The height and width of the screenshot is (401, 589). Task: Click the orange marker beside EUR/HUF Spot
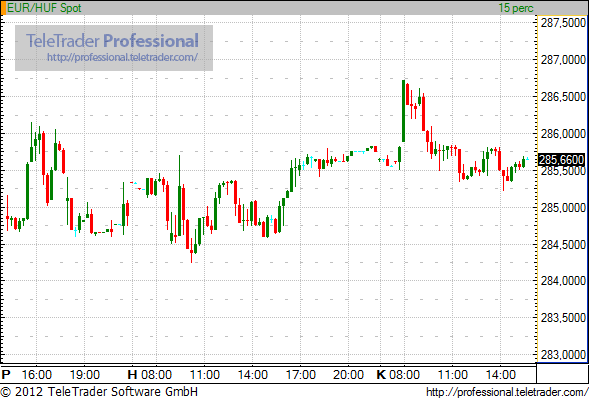(3, 8)
